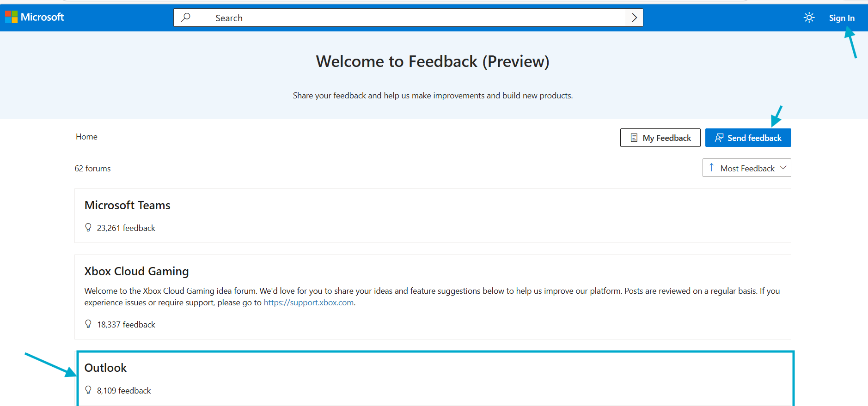Open the Xbox Cloud Gaming forum
Screen dimensions: 868x406
pos(136,271)
